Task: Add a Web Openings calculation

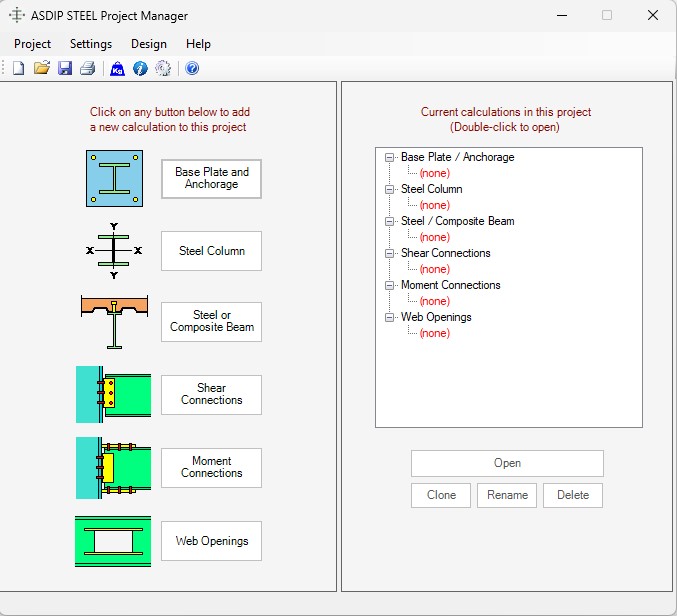Action: pyautogui.click(x=212, y=541)
